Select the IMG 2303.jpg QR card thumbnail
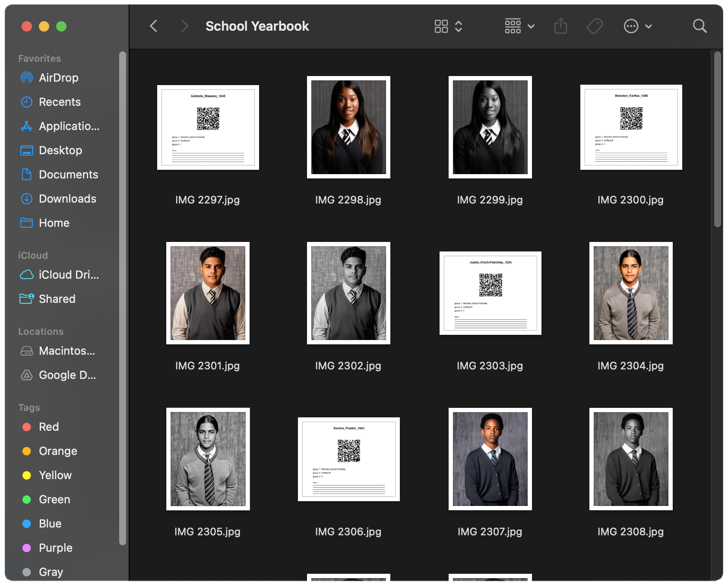 tap(491, 293)
